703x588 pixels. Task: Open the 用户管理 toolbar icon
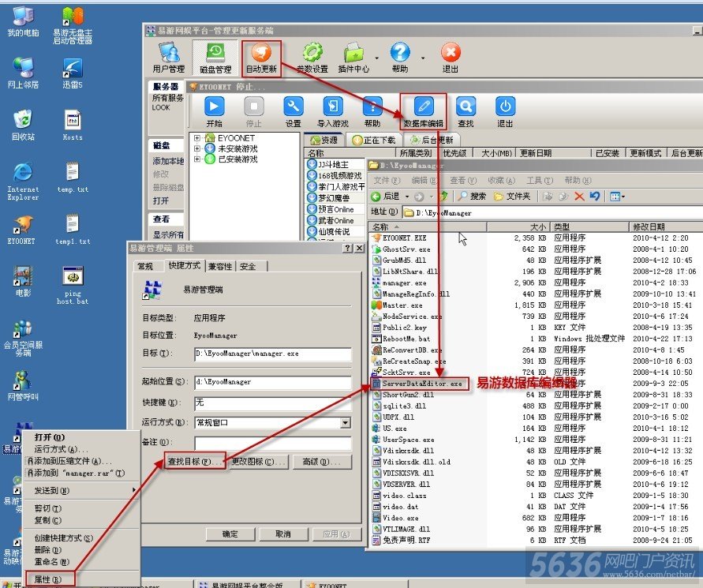(169, 58)
